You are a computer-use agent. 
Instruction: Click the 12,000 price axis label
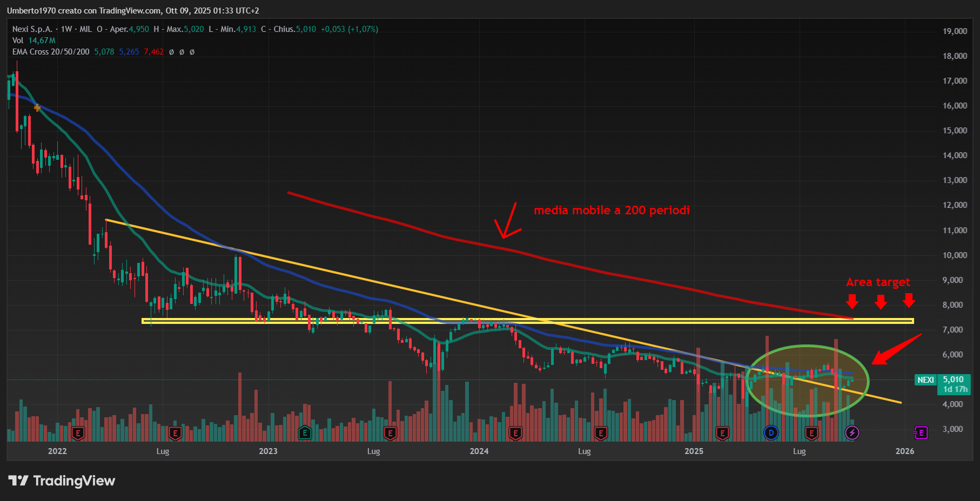click(955, 205)
